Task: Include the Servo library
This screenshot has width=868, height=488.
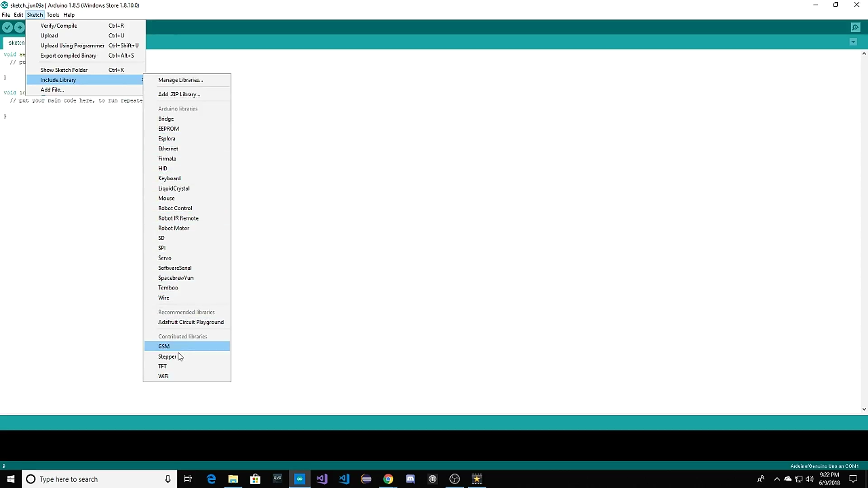Action: 165,258
